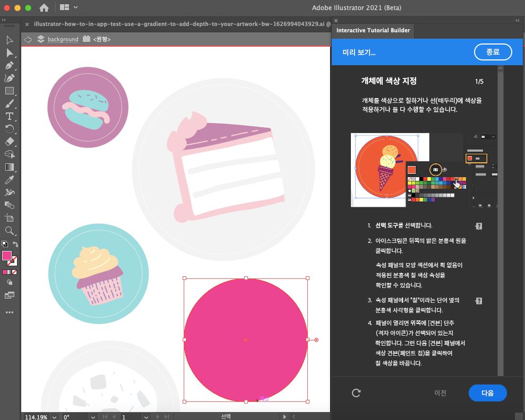Click the background layer breadcrumb
Image resolution: width=525 pixels, height=420 pixels.
point(63,39)
